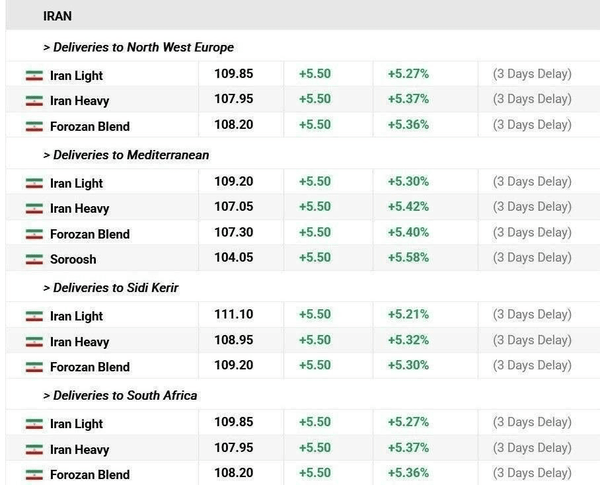Open Iran Heavy under North West Europe deliveries
This screenshot has width=600, height=485.
click(80, 101)
